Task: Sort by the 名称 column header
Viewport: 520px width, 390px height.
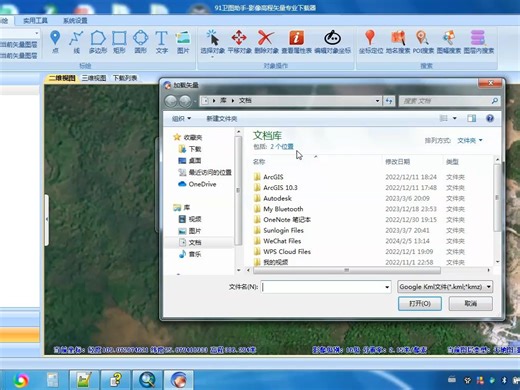Action: click(259, 162)
